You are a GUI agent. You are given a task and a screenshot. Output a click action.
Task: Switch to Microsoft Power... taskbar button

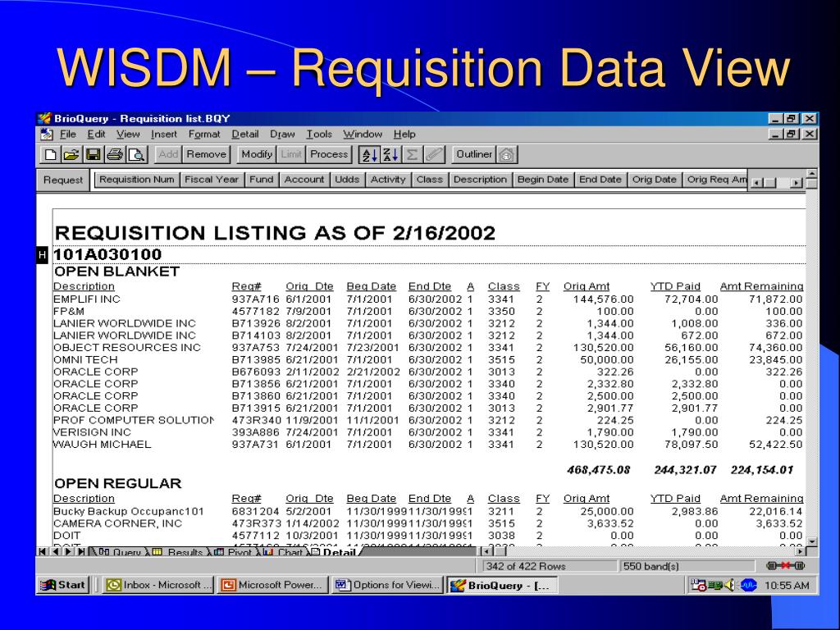tap(272, 585)
